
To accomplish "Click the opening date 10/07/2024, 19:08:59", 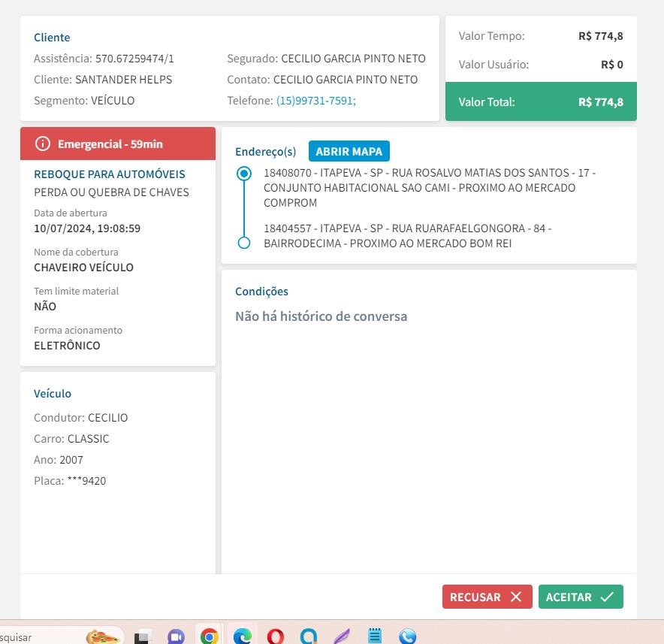I will [87, 228].
